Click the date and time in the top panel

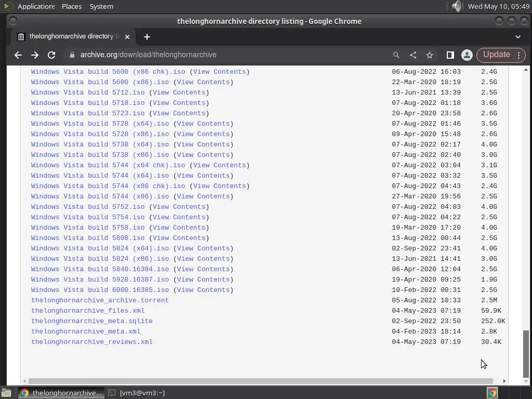(x=498, y=6)
